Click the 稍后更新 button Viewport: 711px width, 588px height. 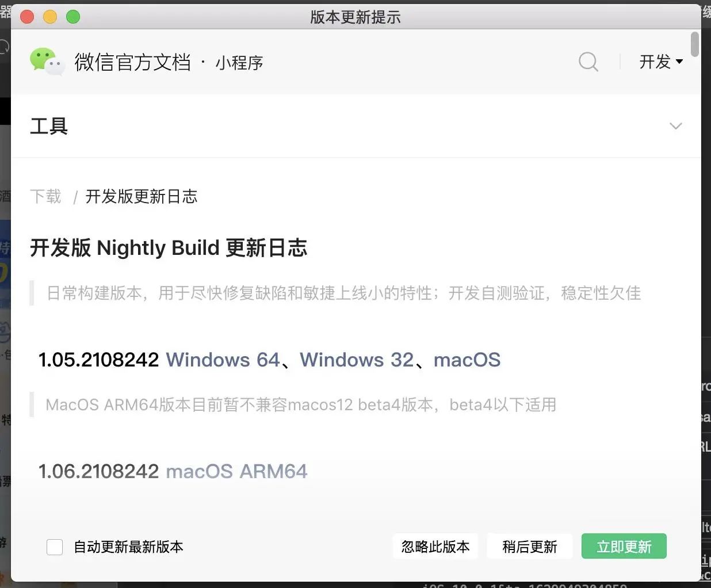530,547
